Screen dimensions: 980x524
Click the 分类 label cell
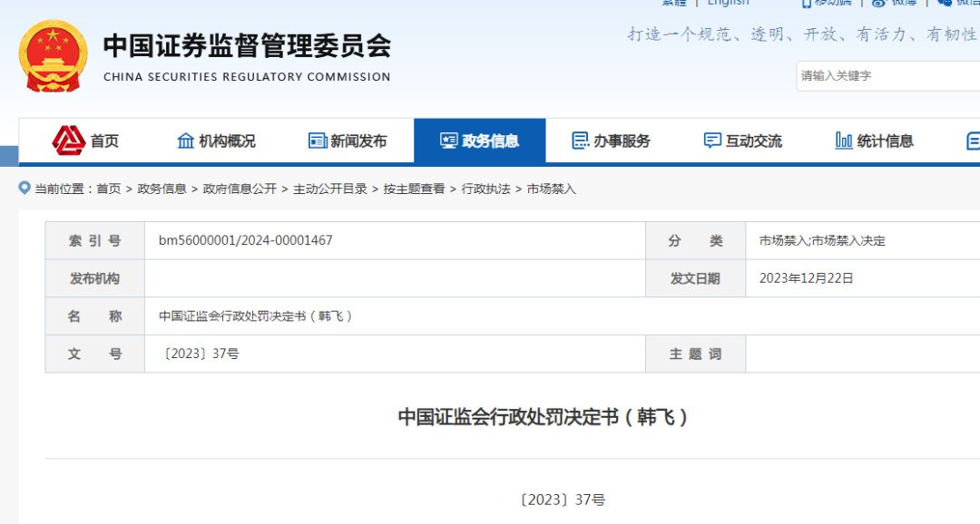point(696,240)
